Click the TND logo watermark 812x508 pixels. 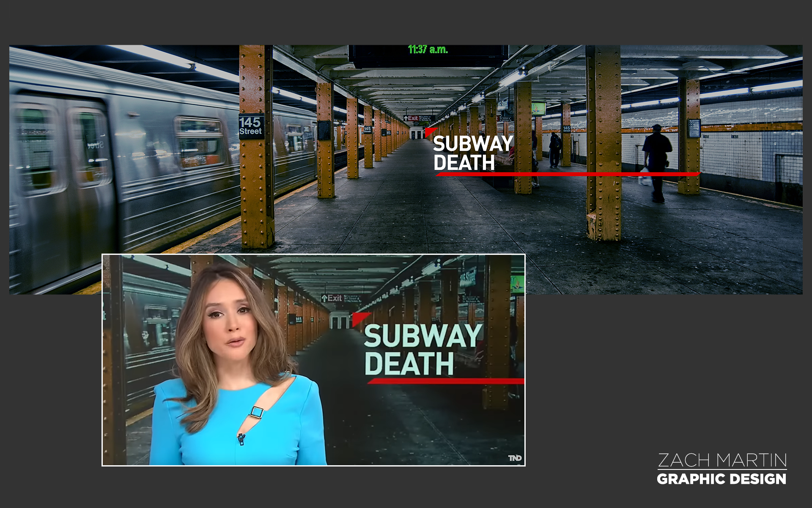click(515, 458)
